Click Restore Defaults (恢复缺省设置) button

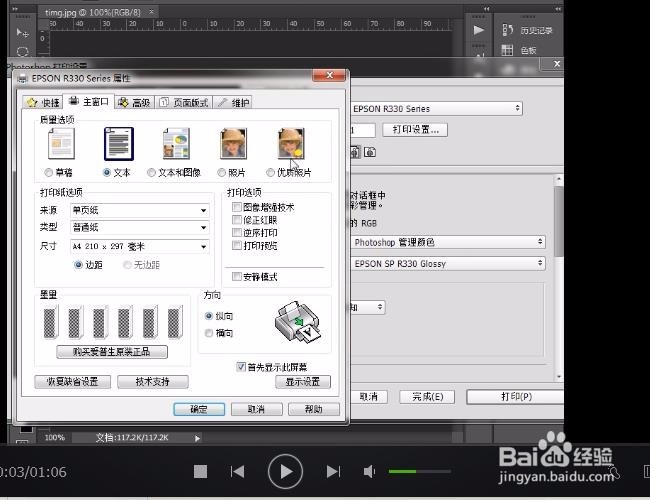[x=73, y=381]
